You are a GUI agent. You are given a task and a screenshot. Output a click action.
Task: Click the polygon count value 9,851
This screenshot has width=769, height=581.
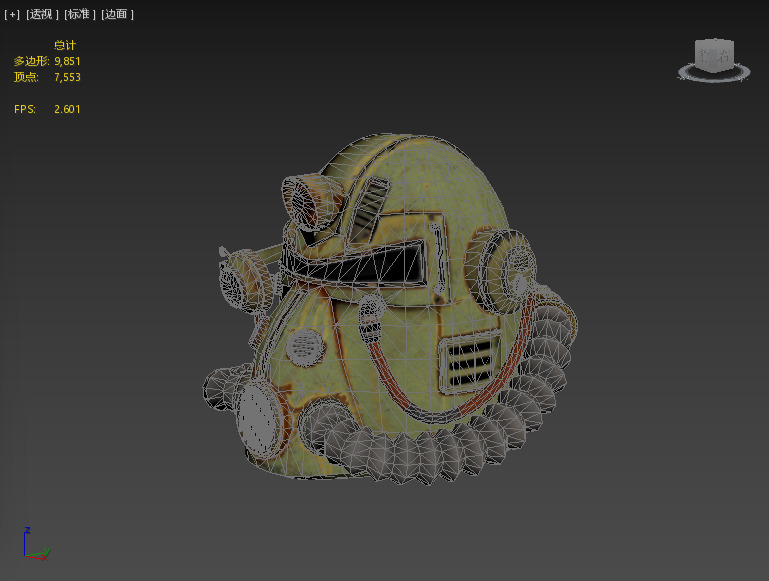coord(67,61)
